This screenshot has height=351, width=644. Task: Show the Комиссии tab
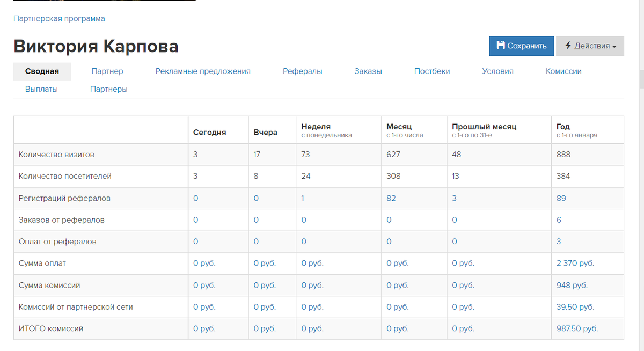click(563, 71)
